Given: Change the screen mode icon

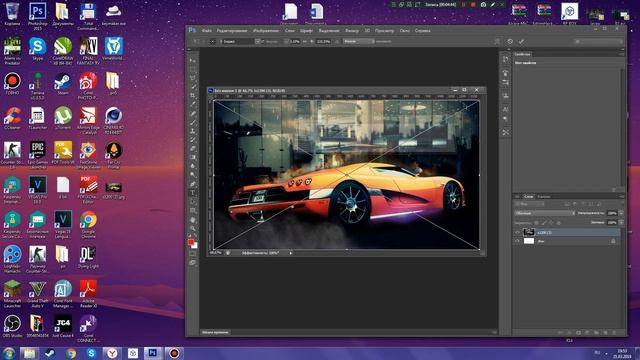Looking at the screenshot, I should 193,263.
